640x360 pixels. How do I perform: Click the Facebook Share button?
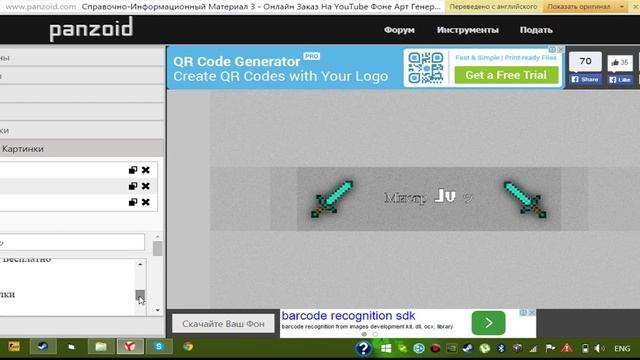[x=585, y=79]
